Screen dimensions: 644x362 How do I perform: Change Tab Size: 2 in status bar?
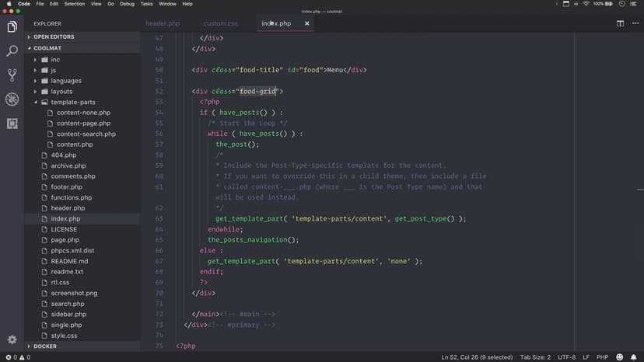coord(535,357)
